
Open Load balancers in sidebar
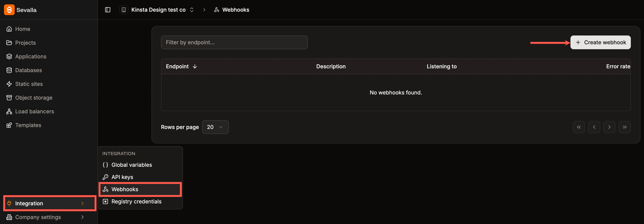(x=49, y=111)
